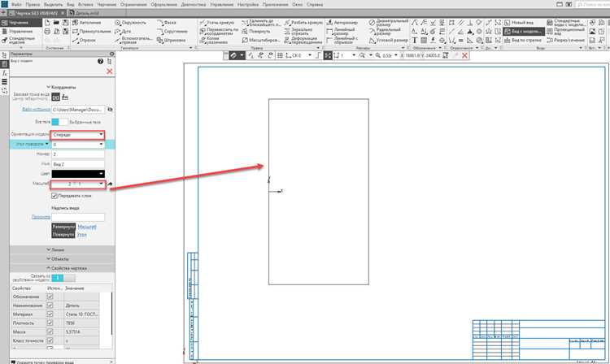Open the Файл menu

(x=16, y=5)
